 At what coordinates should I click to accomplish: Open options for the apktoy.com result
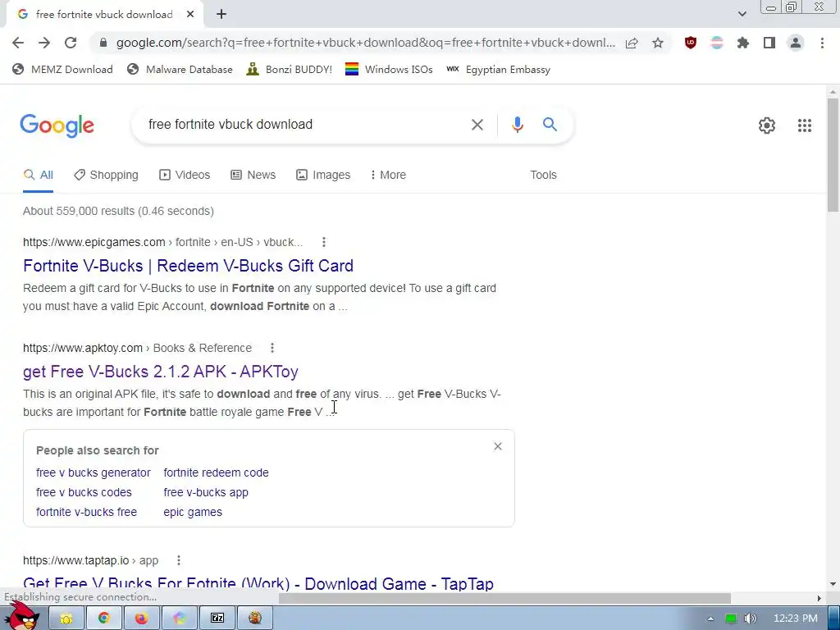click(272, 348)
